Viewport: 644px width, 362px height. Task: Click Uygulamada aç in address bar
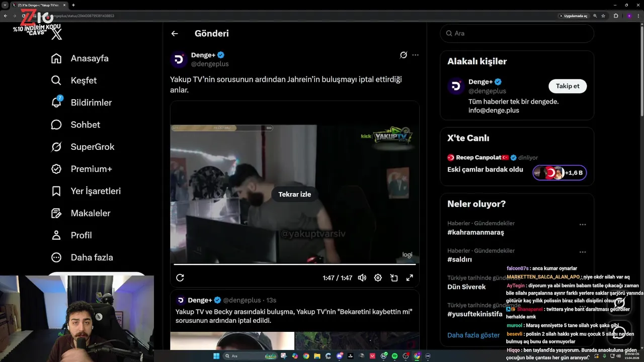(574, 16)
